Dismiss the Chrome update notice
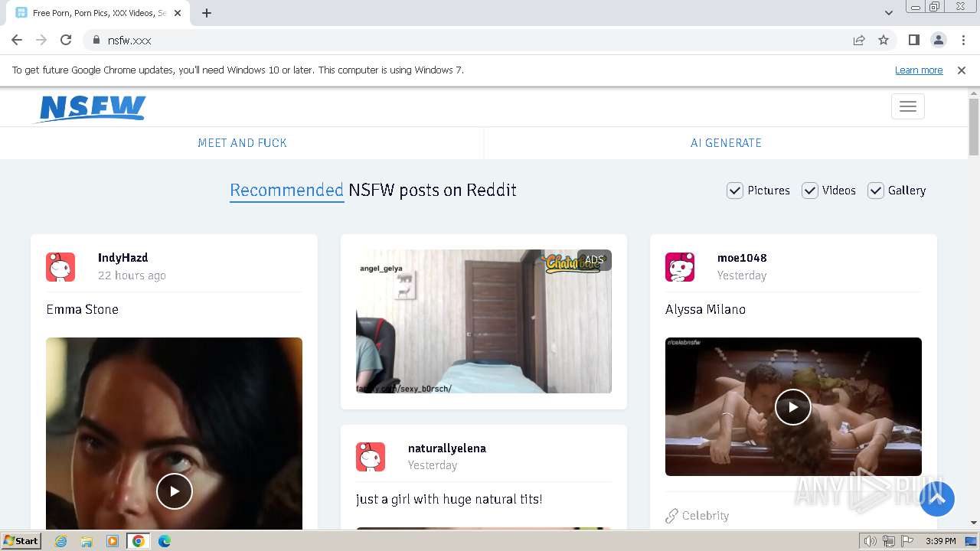Viewport: 980px width, 551px height. click(x=962, y=70)
